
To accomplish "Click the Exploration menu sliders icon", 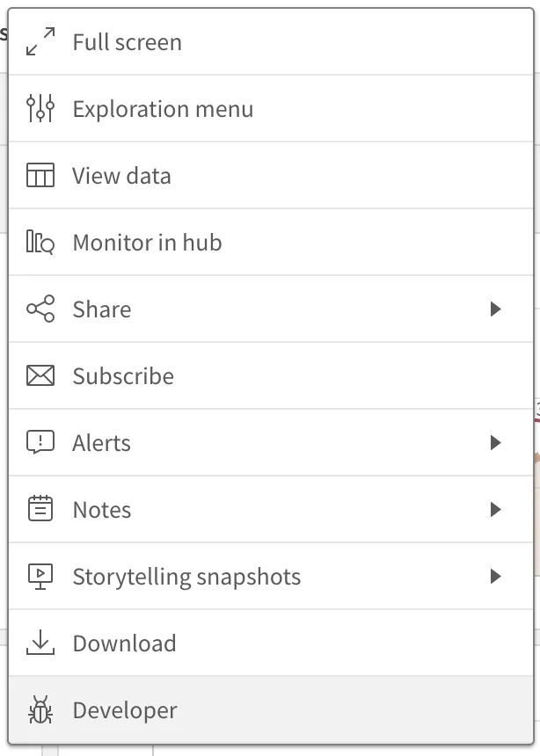I will coord(39,108).
